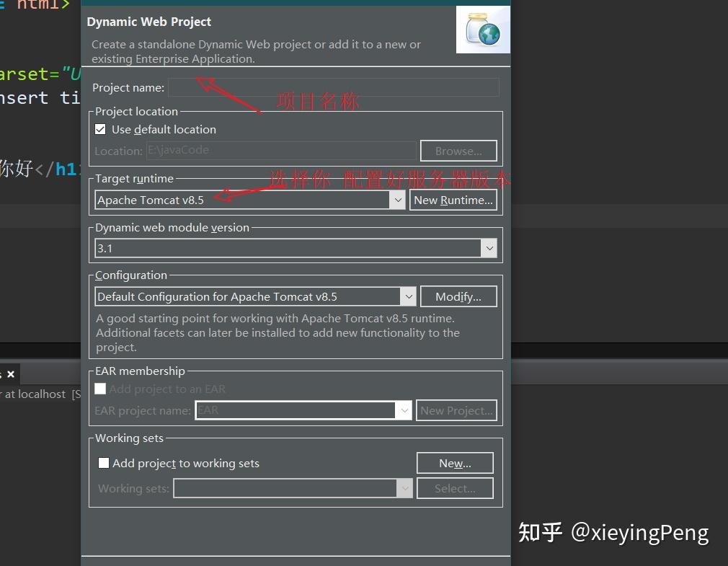728x566 pixels.
Task: Expand the Dynamic web module version list
Action: click(489, 247)
